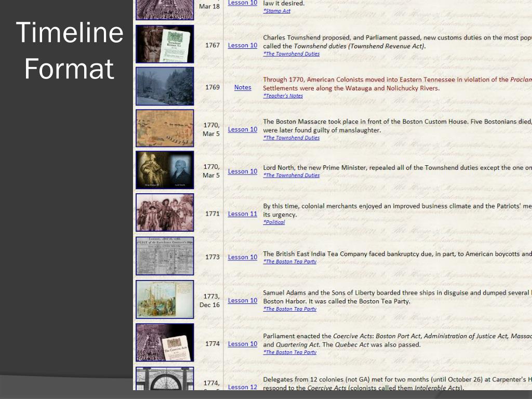
Task: Follow Lesson 10 link in Lord North row
Action: (243, 171)
